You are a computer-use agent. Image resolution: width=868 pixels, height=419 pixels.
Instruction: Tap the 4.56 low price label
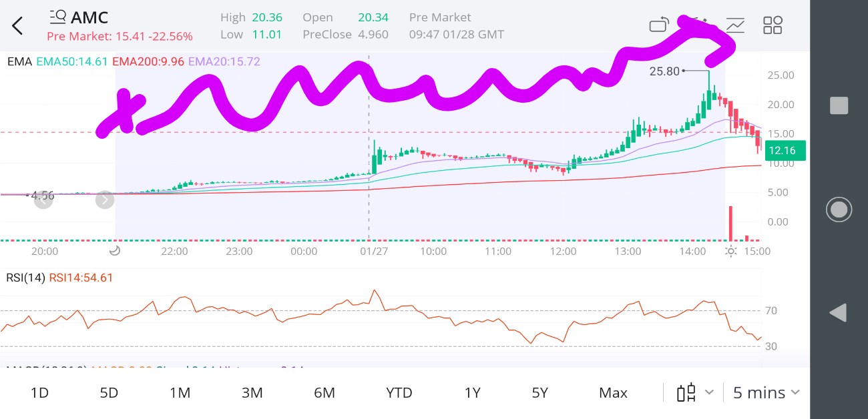point(42,195)
